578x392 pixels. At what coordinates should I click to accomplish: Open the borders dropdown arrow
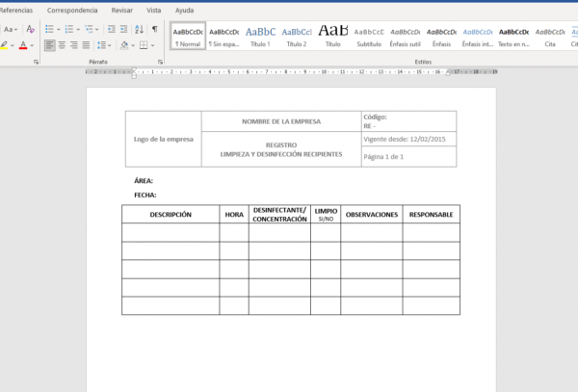pos(153,45)
